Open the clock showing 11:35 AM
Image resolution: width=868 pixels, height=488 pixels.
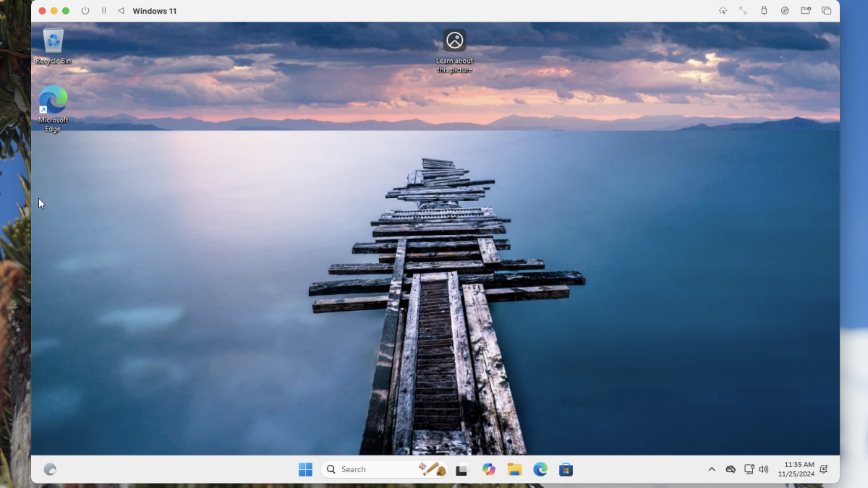pos(796,469)
